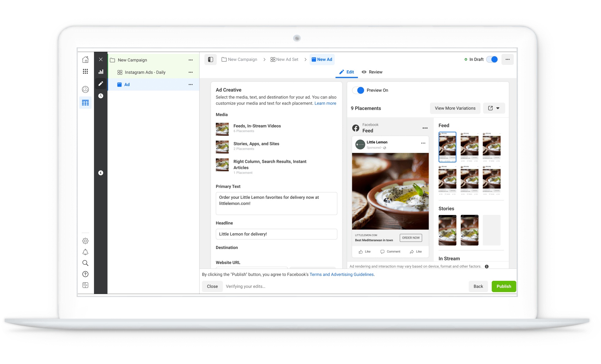This screenshot has height=364, width=601.
Task: Collapse the panel with left arrow circle
Action: pyautogui.click(x=101, y=173)
